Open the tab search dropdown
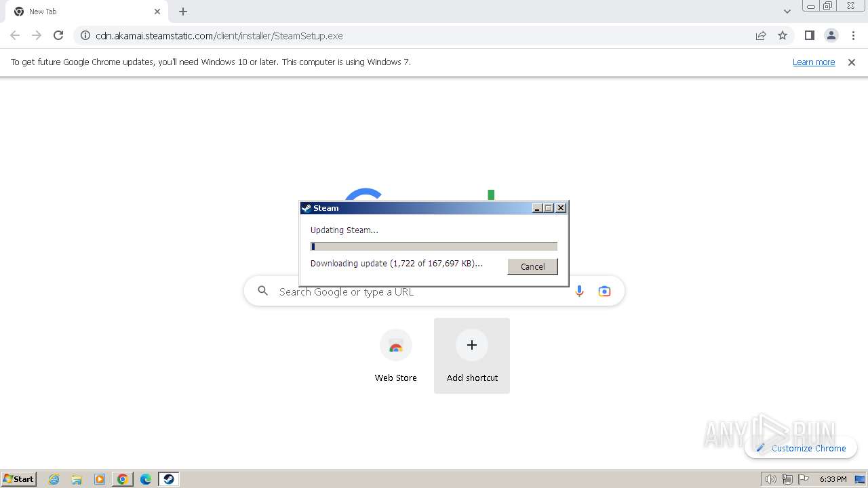 (x=787, y=12)
